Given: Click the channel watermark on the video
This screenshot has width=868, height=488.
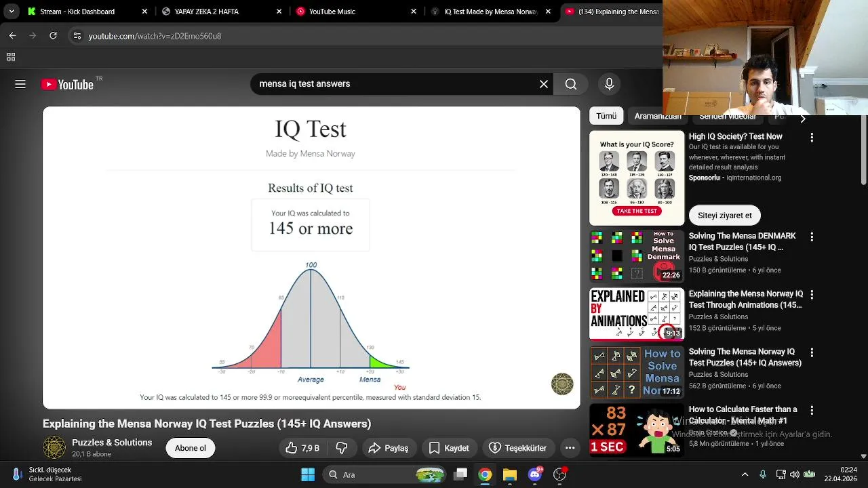Looking at the screenshot, I should 562,384.
